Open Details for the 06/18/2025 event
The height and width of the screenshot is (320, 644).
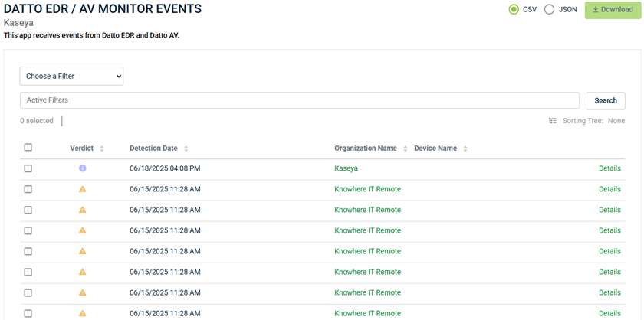click(609, 168)
